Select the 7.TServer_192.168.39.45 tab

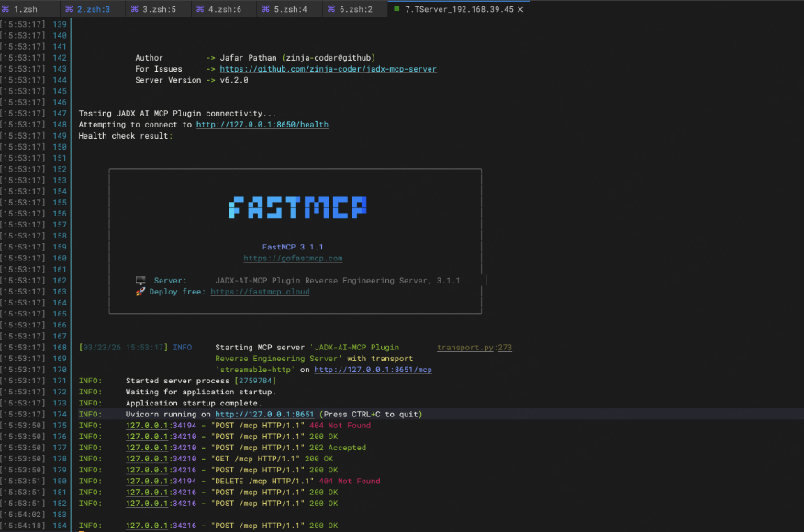[x=458, y=9]
